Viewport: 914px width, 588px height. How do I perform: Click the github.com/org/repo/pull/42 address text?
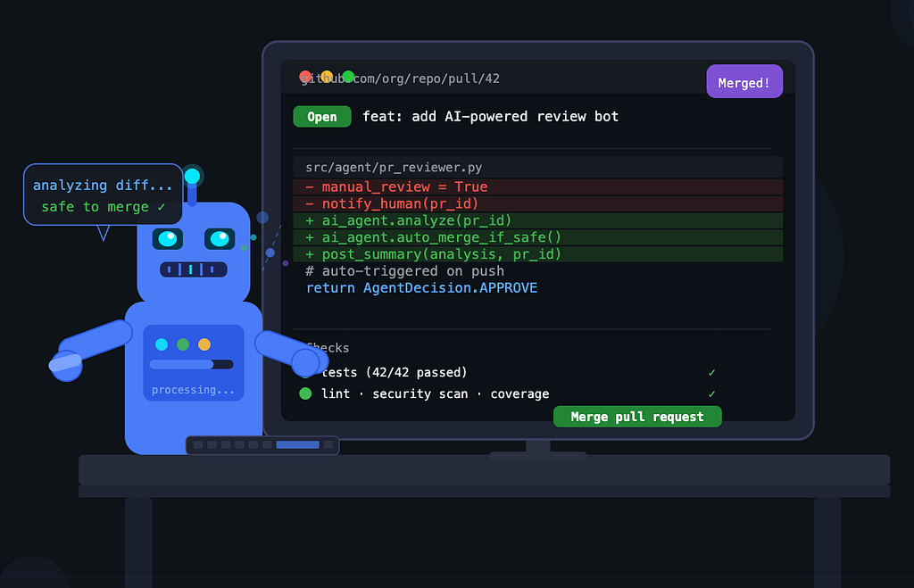pos(400,79)
